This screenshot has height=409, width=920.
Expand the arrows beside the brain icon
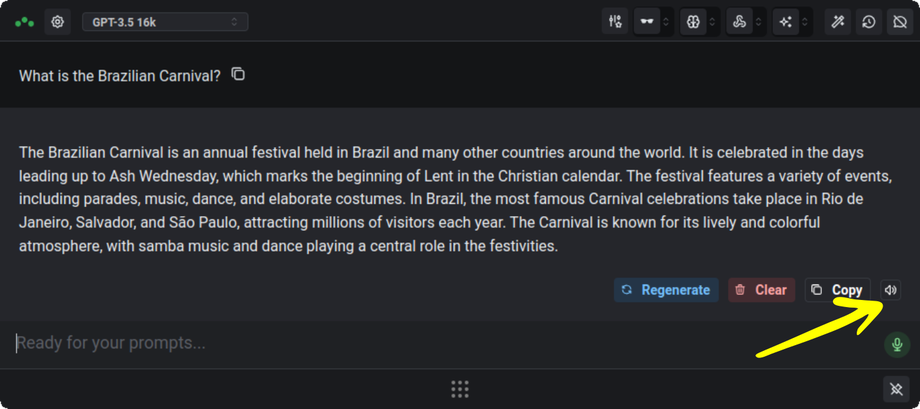(712, 21)
